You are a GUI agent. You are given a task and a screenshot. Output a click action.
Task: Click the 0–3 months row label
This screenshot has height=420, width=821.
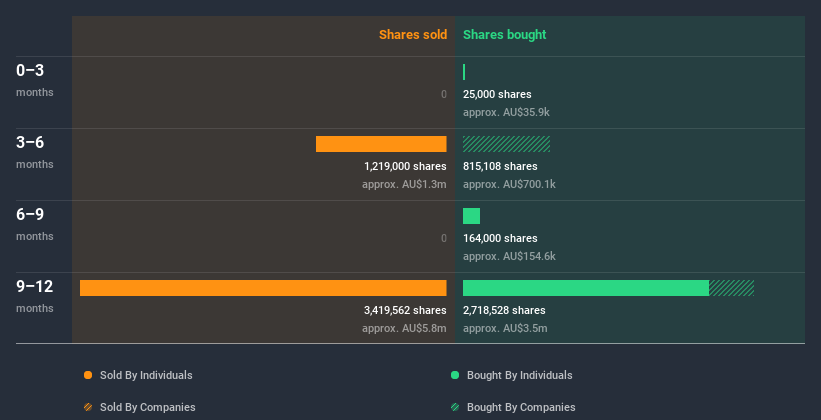point(35,80)
